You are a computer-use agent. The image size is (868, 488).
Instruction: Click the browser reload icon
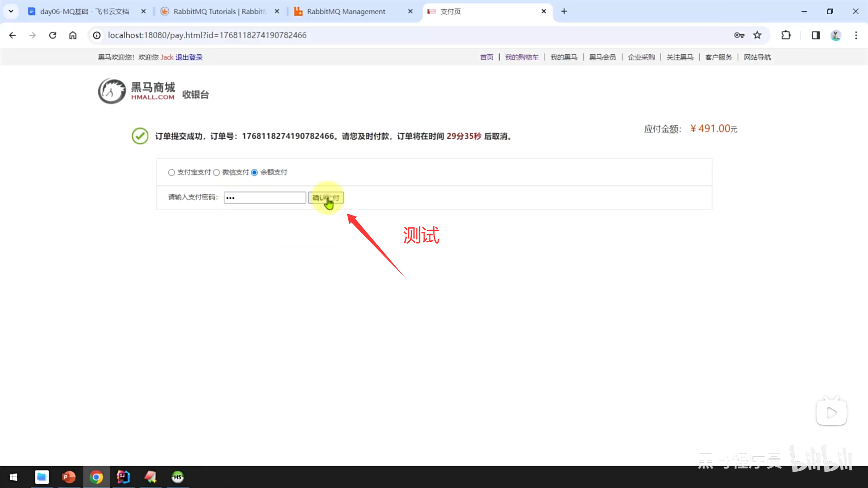point(52,35)
